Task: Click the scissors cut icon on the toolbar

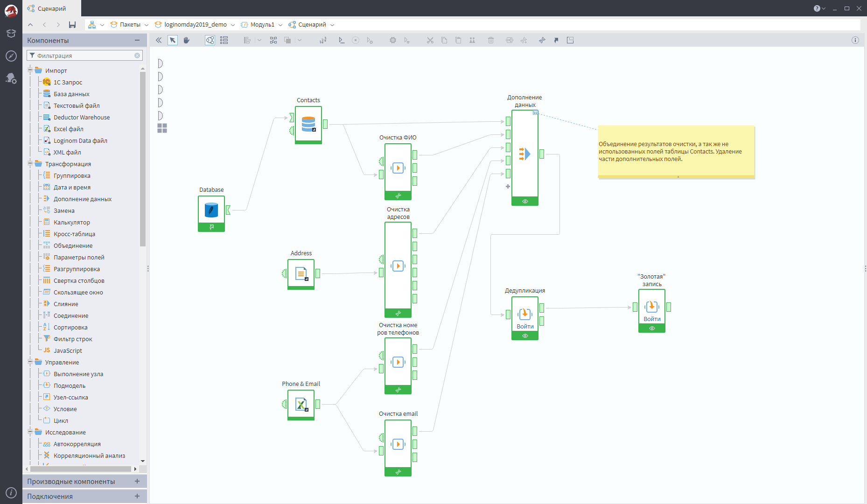Action: [x=430, y=40]
